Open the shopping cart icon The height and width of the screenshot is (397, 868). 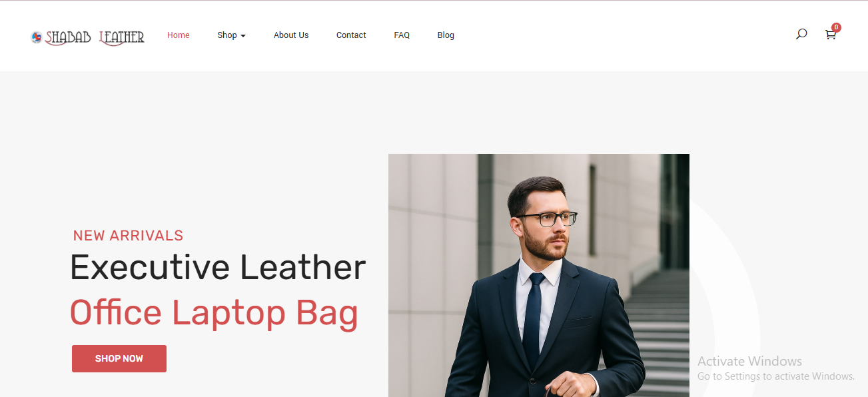830,35
